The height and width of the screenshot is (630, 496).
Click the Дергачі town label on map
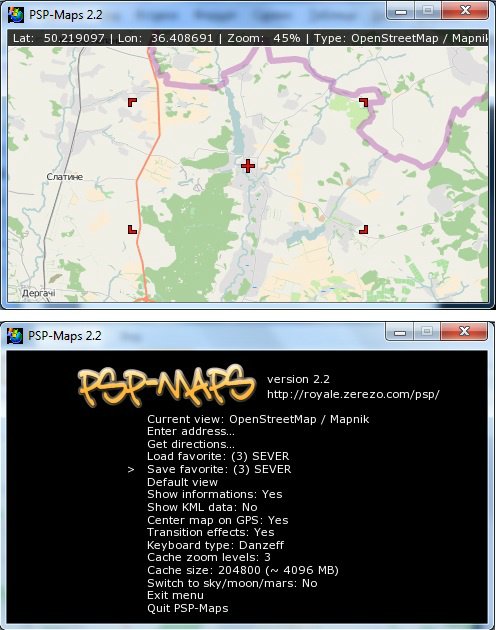(x=39, y=293)
